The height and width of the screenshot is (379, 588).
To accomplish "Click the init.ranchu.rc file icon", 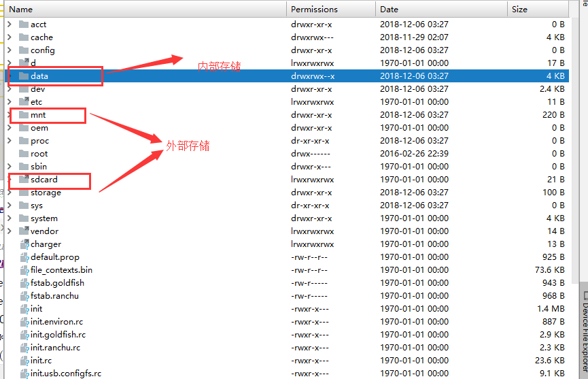I will tap(24, 348).
